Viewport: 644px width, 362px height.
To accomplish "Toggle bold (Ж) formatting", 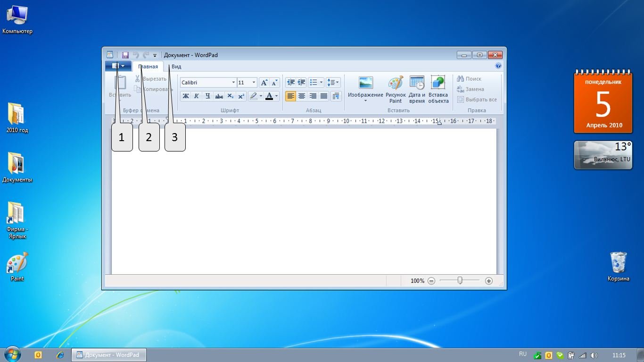I will tap(186, 96).
